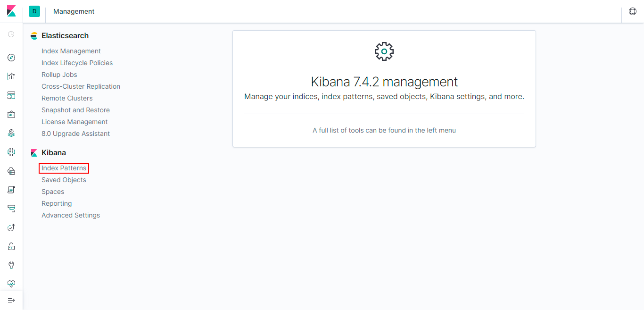Screen dimensions: 644x310
Task: Open 8.0 Upgrade Assistant
Action: pyautogui.click(x=75, y=134)
